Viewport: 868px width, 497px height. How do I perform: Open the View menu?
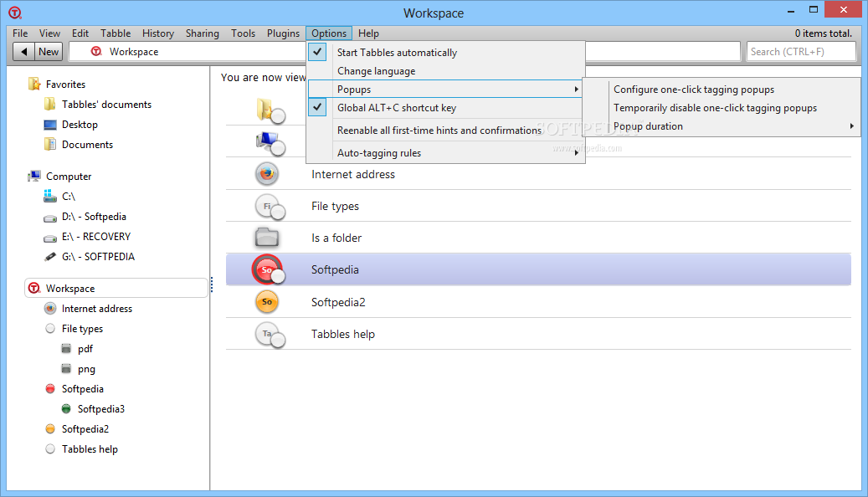pyautogui.click(x=49, y=33)
